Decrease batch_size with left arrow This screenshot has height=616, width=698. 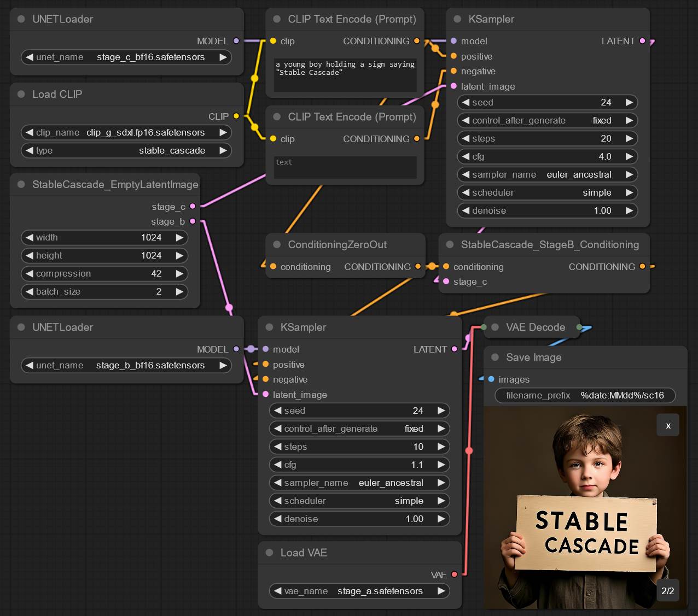tap(30, 291)
